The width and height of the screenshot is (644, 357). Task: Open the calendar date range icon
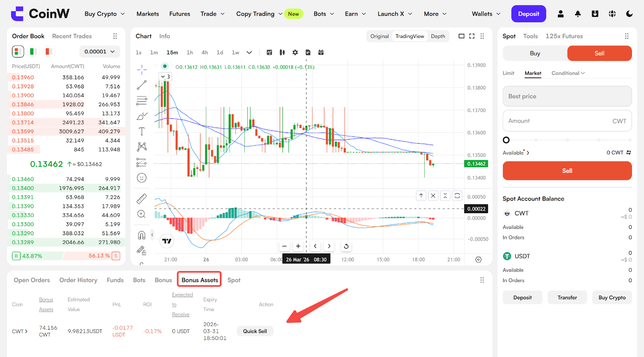click(x=321, y=52)
